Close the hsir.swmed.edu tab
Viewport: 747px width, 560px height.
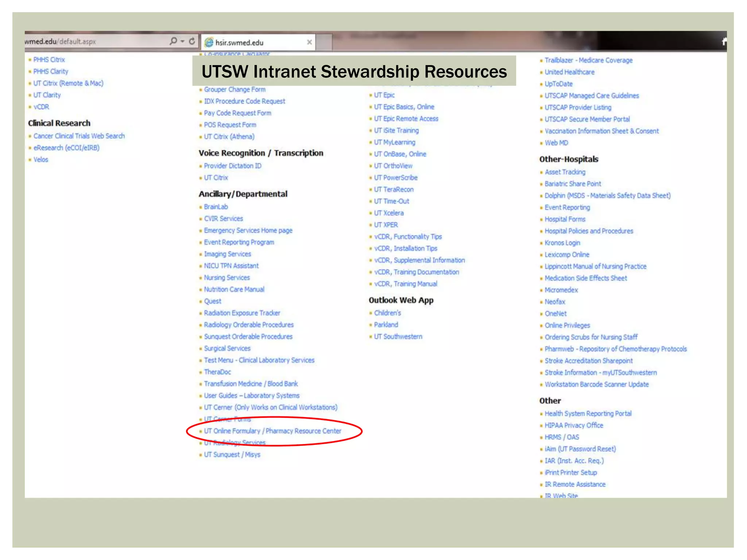(309, 42)
